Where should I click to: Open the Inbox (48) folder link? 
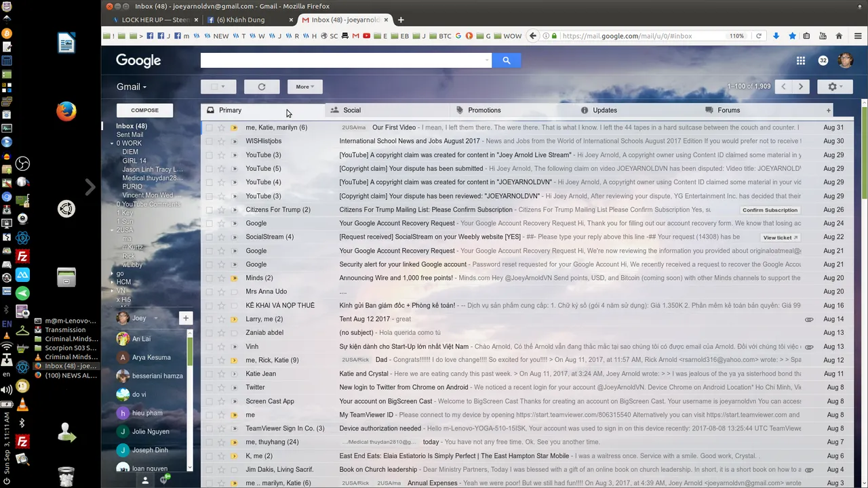click(132, 126)
